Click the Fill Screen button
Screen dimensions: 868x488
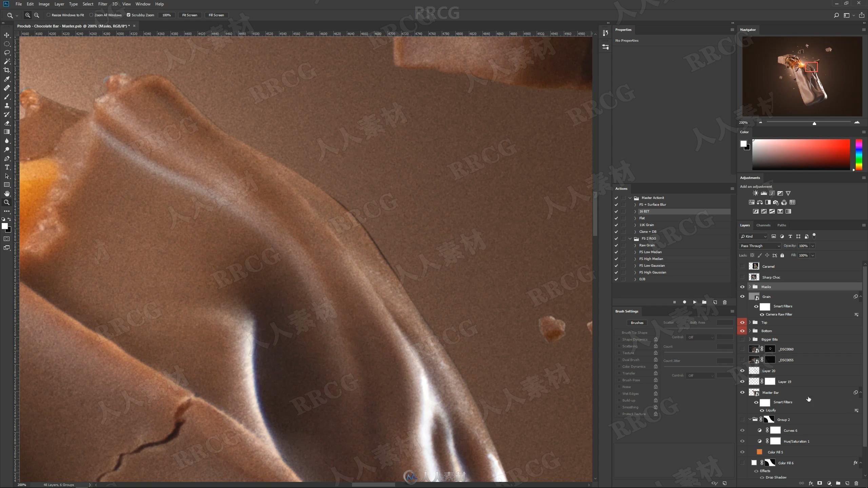216,15
